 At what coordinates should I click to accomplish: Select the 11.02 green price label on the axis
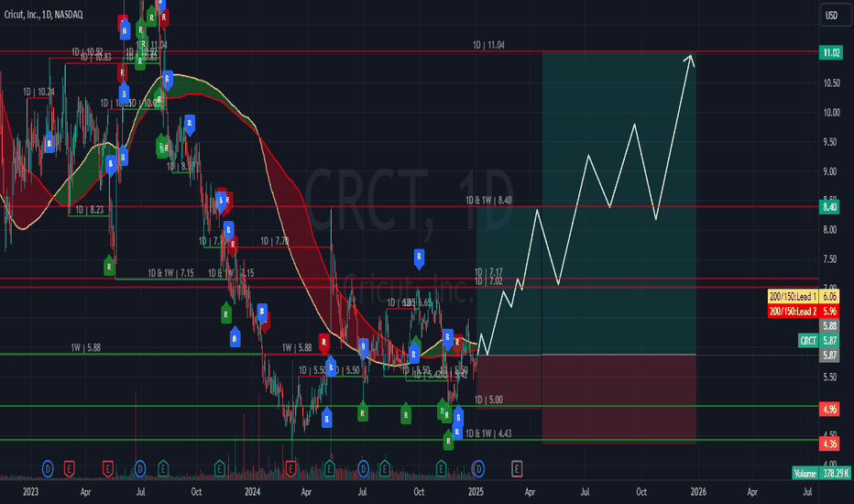click(830, 53)
